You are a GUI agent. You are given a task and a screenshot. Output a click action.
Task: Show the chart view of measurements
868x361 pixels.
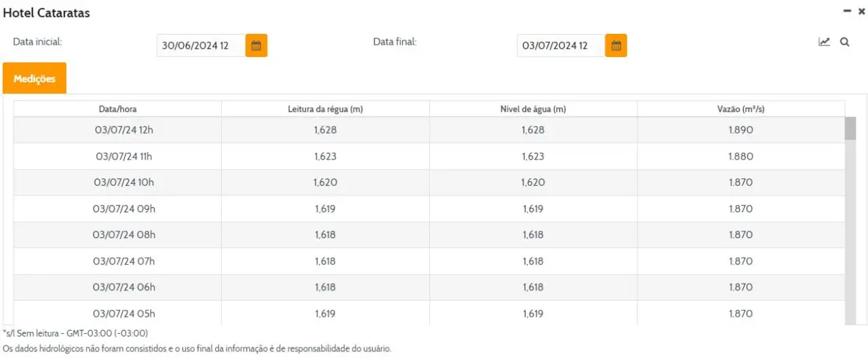click(824, 42)
